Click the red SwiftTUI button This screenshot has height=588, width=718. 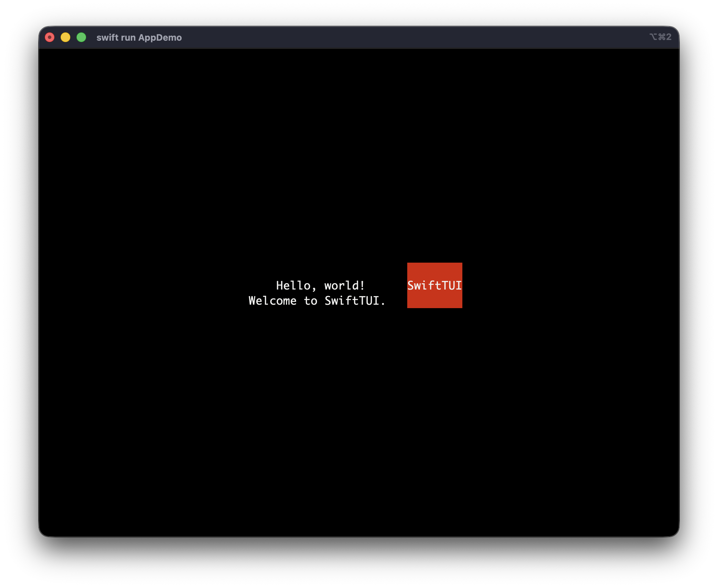point(434,285)
